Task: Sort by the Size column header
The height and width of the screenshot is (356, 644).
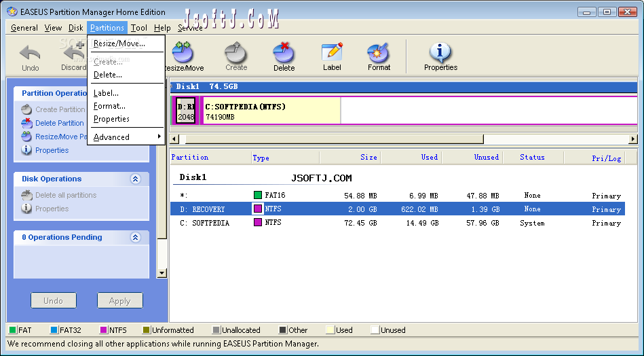Action: (350, 157)
